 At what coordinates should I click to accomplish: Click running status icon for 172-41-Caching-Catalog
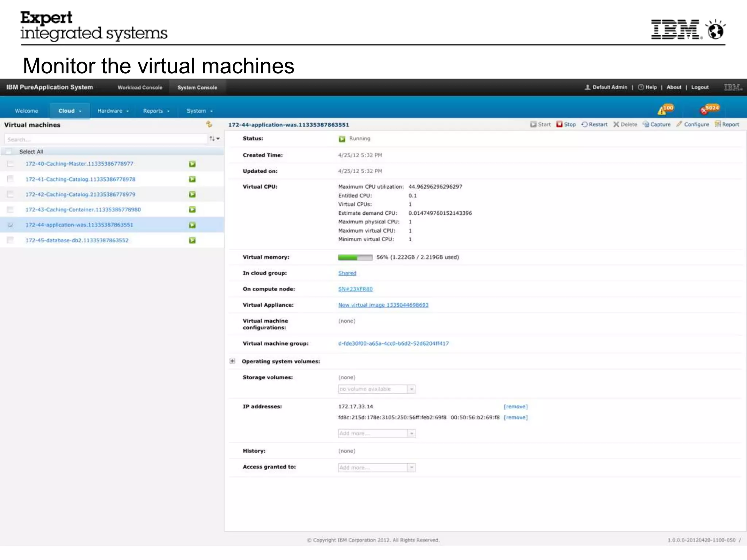[192, 179]
